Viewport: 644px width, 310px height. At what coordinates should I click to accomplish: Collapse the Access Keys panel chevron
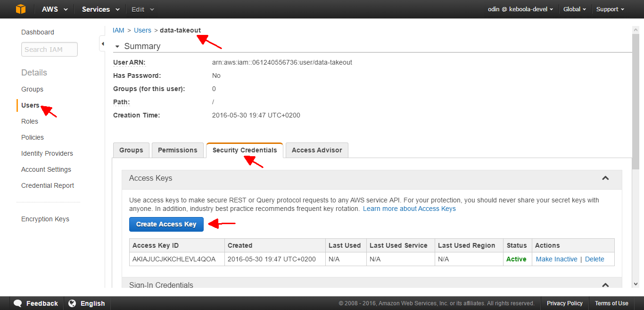[605, 178]
